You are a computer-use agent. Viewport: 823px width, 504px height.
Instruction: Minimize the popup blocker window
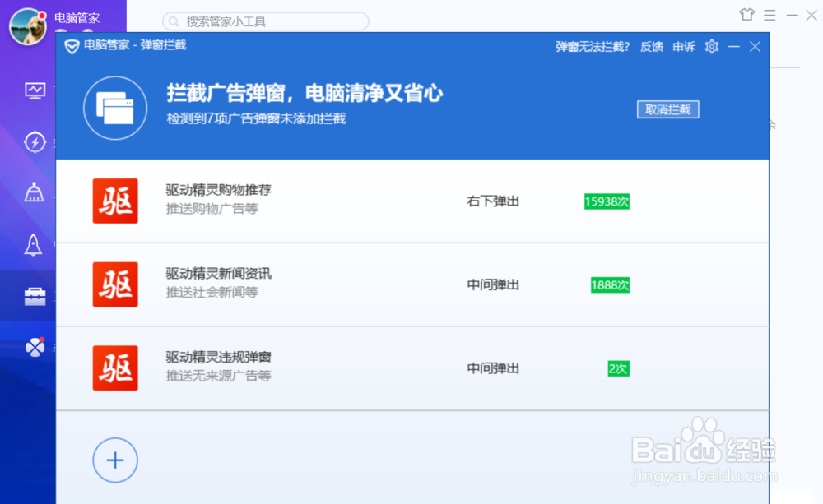click(734, 47)
